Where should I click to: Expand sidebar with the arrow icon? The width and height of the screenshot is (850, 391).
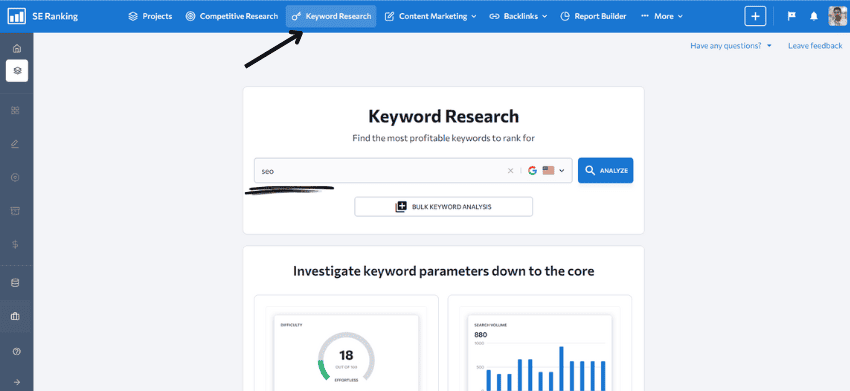pos(16,382)
